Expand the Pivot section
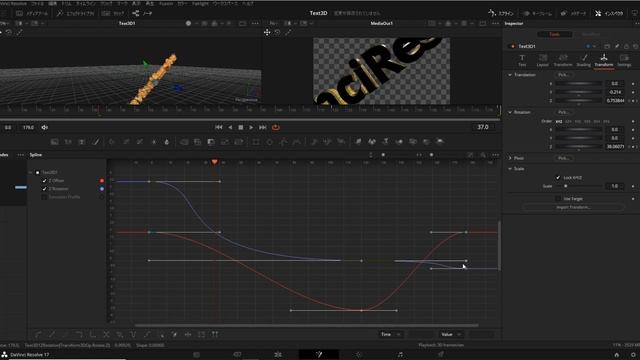640x360 pixels. pos(510,158)
